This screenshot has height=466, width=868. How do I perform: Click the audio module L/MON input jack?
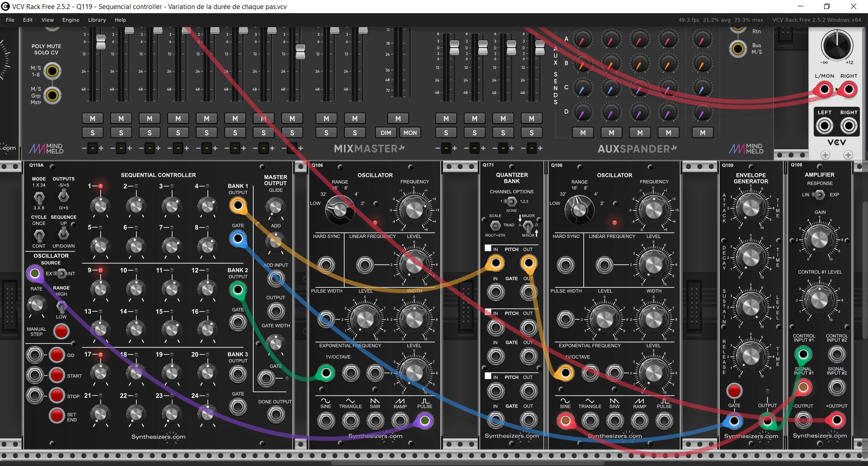pyautogui.click(x=824, y=90)
